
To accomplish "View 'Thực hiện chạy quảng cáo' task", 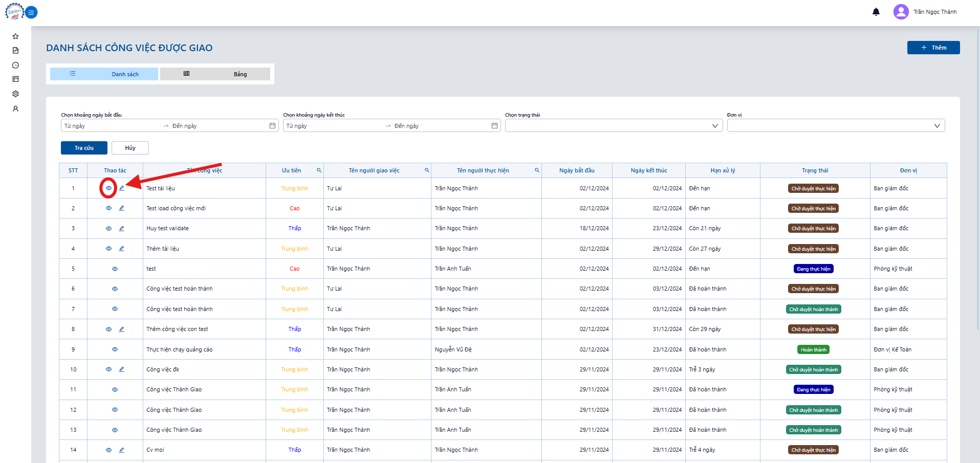I will tap(115, 349).
